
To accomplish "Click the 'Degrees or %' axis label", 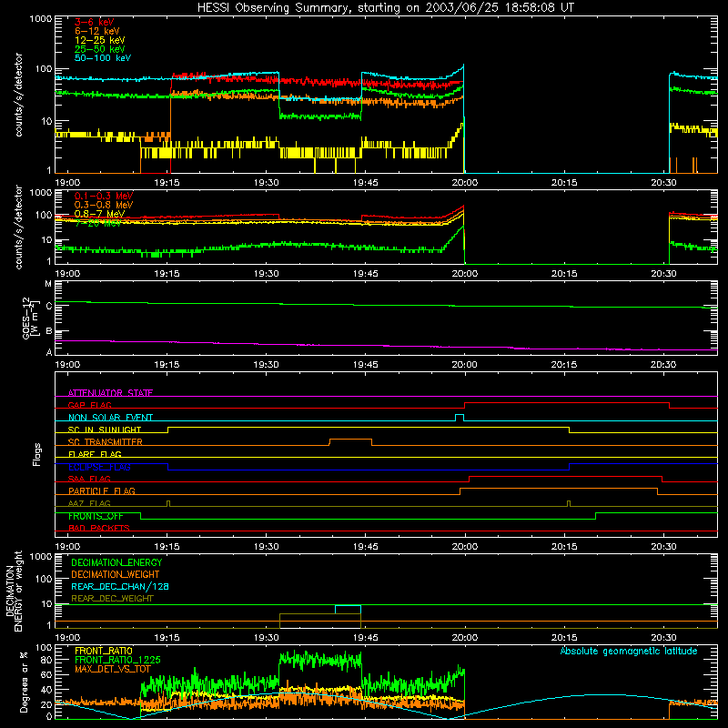I will [24, 682].
